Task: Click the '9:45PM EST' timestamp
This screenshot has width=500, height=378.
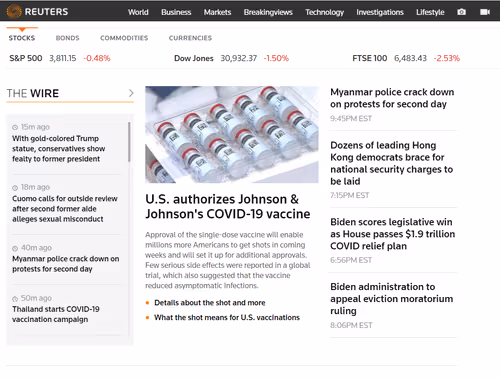Action: tap(351, 119)
